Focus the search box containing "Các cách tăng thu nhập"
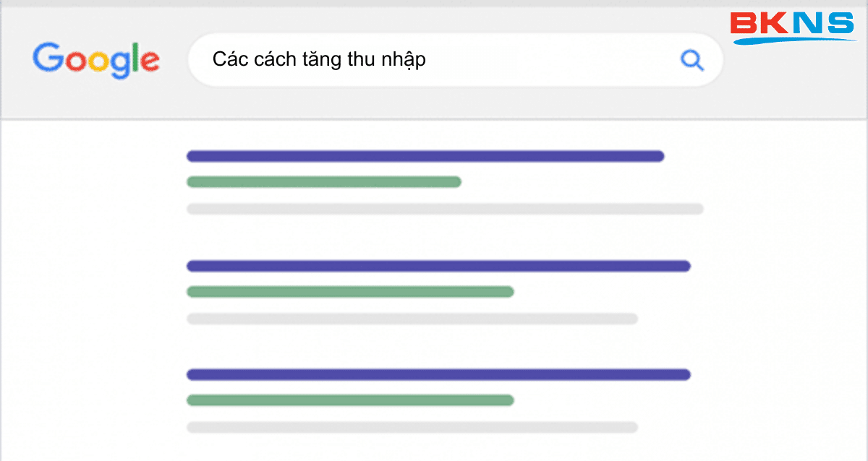868x461 pixels. [455, 60]
